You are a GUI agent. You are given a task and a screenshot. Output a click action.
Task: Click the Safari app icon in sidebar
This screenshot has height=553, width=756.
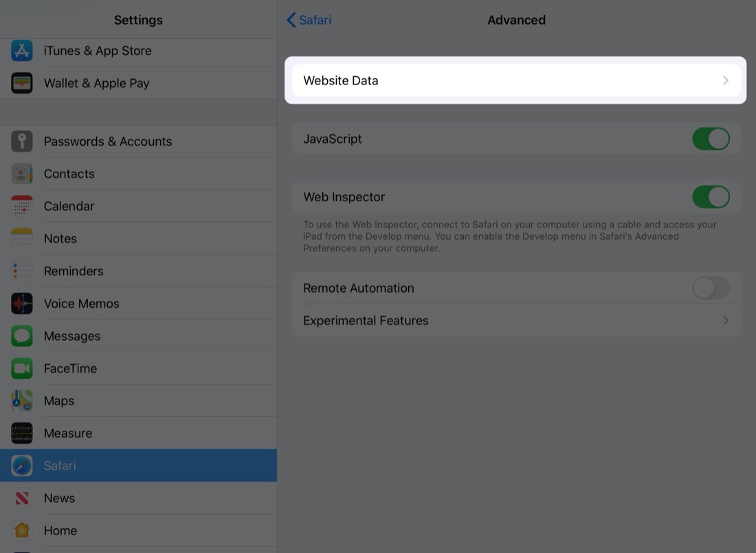[21, 465]
